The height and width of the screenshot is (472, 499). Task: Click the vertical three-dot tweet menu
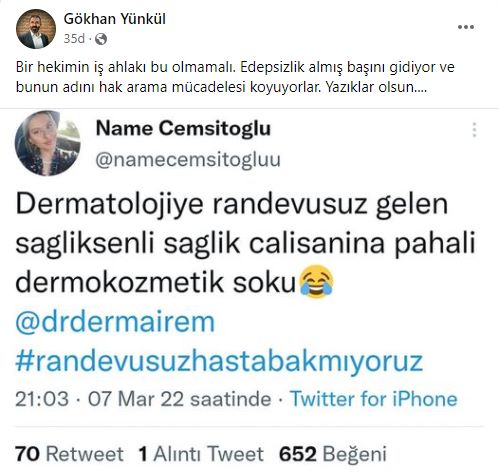coord(474,130)
